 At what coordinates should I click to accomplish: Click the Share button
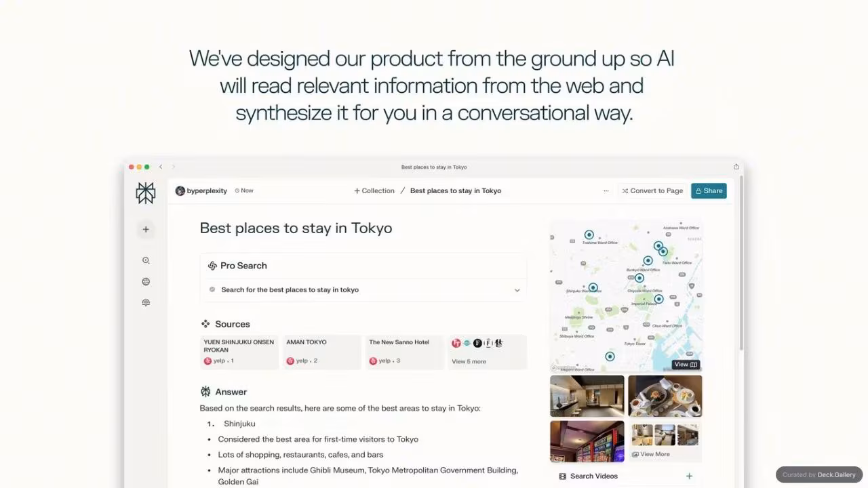pos(709,191)
